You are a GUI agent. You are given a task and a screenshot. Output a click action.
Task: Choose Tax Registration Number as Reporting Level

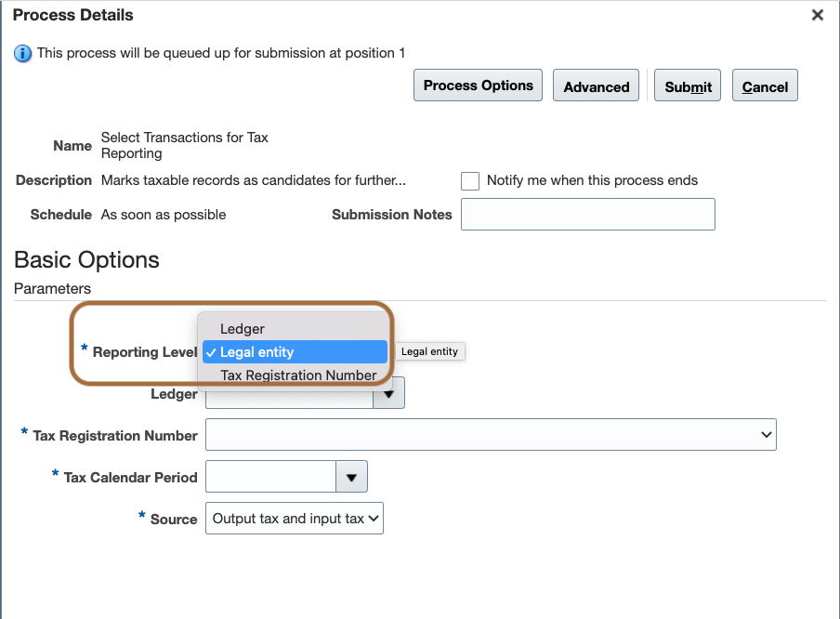point(296,375)
